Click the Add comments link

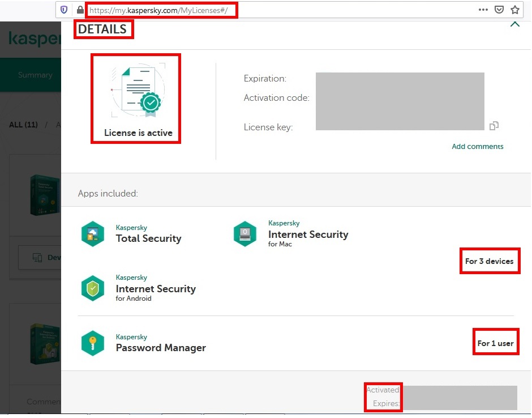pyautogui.click(x=477, y=147)
